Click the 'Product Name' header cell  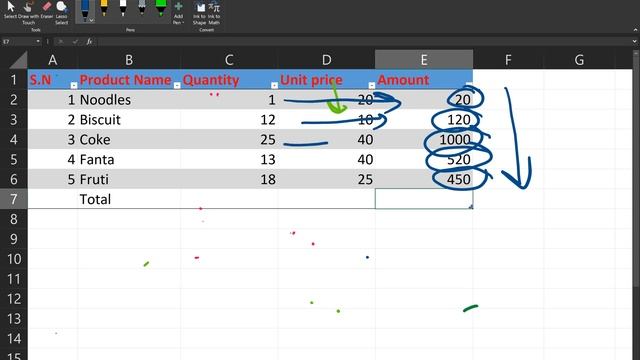click(129, 80)
